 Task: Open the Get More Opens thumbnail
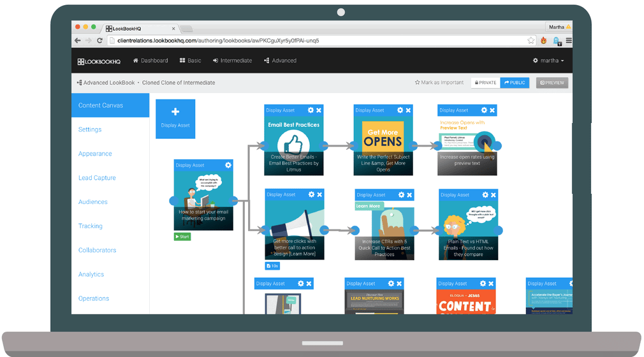coord(383,146)
